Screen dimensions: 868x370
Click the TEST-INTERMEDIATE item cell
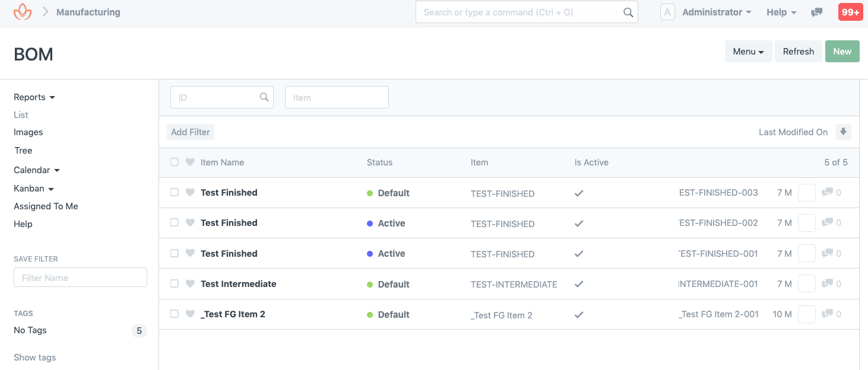click(x=514, y=285)
